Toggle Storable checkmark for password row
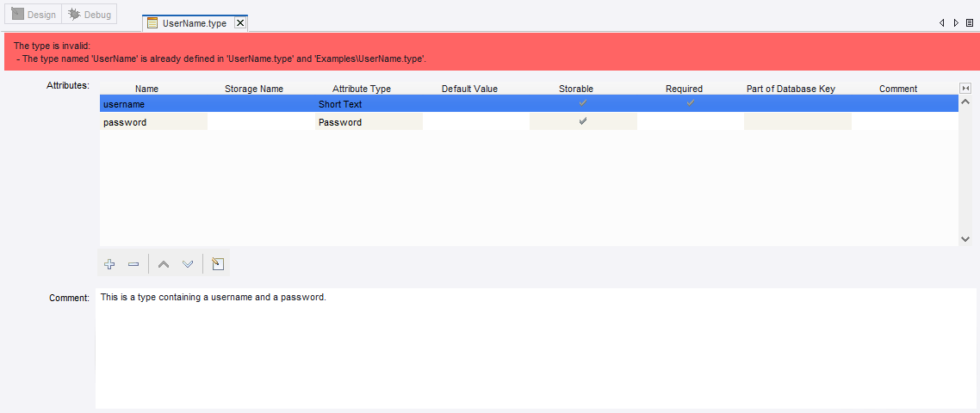980x413 pixels. click(583, 122)
